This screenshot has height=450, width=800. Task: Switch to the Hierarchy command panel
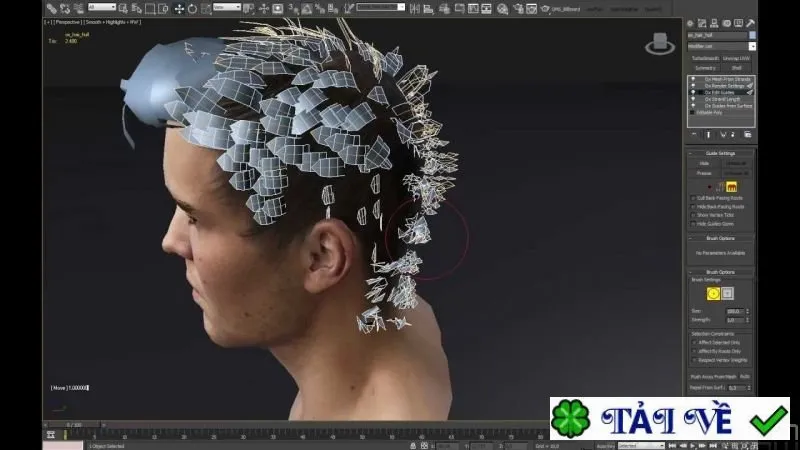pyautogui.click(x=714, y=23)
